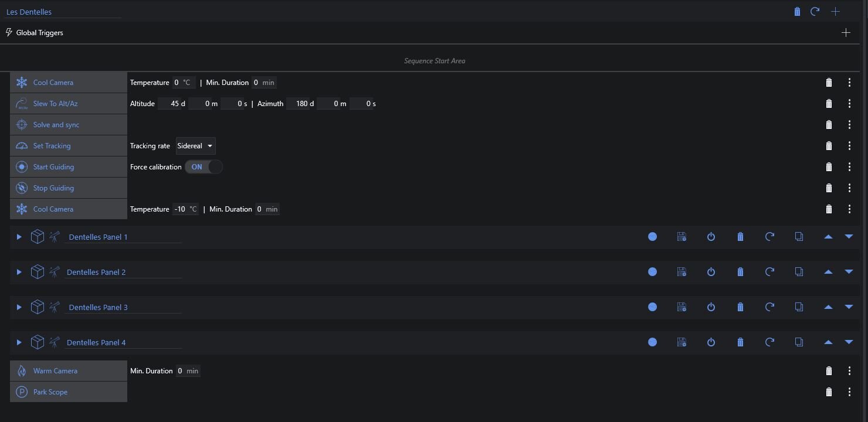Image resolution: width=868 pixels, height=422 pixels.
Task: Save Dentelles Panel 2 as template
Action: (x=681, y=272)
